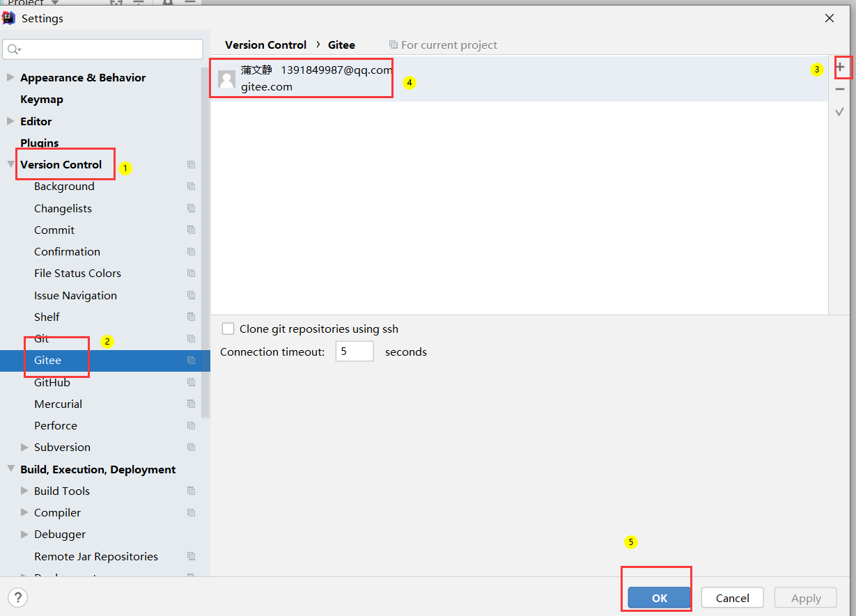Expand the Build Tools node
Image resolution: width=856 pixels, height=616 pixels.
tap(24, 491)
